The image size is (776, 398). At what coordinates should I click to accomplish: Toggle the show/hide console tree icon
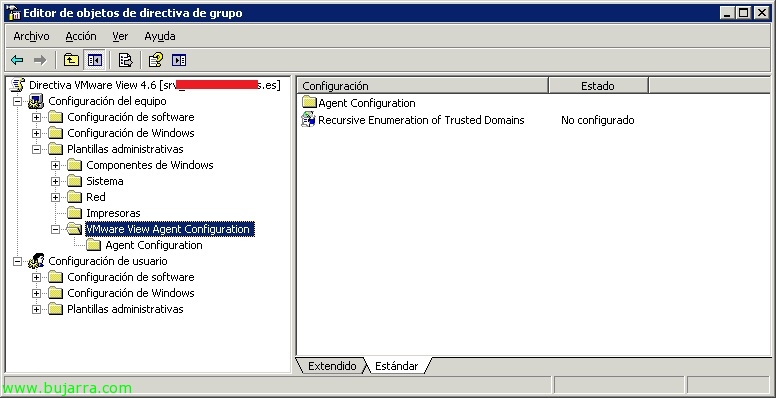pyautogui.click(x=95, y=60)
